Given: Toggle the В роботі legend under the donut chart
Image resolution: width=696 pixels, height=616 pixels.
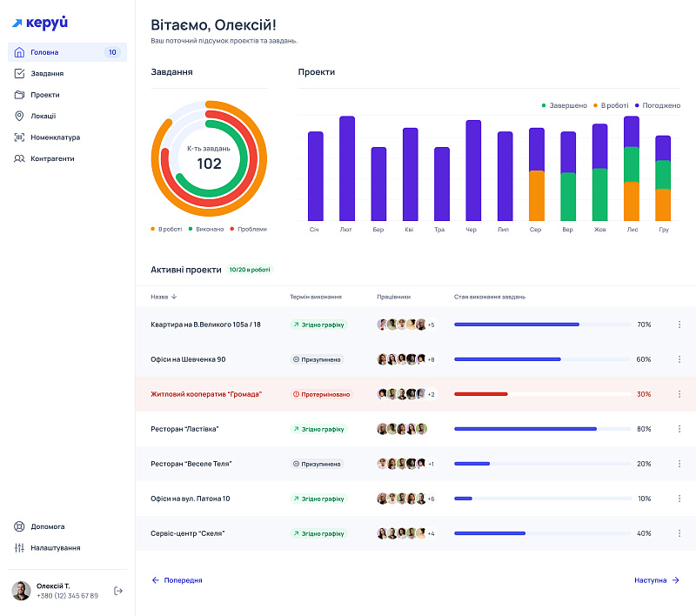Looking at the screenshot, I should 166,230.
